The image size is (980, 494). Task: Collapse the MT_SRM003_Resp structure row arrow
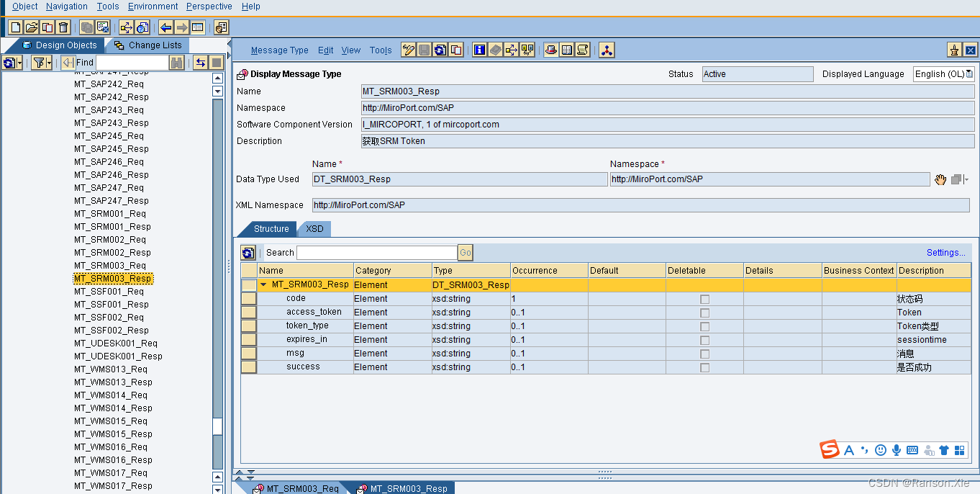point(265,284)
